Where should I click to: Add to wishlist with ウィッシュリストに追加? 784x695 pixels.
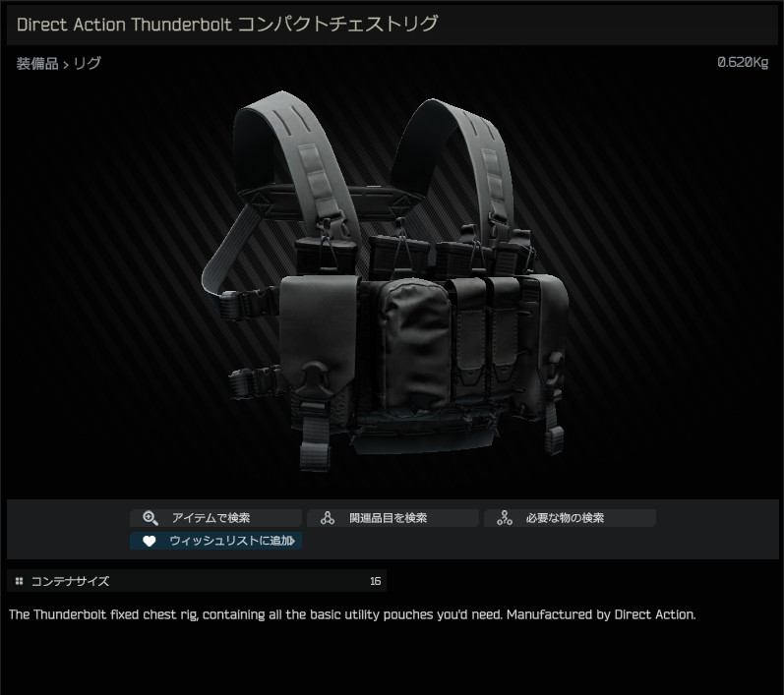[215, 541]
